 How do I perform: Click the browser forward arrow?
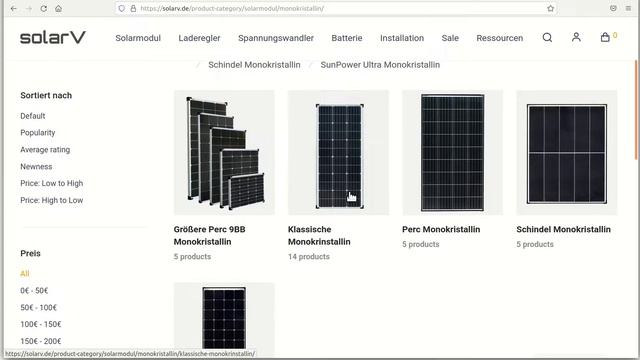pos(29,8)
